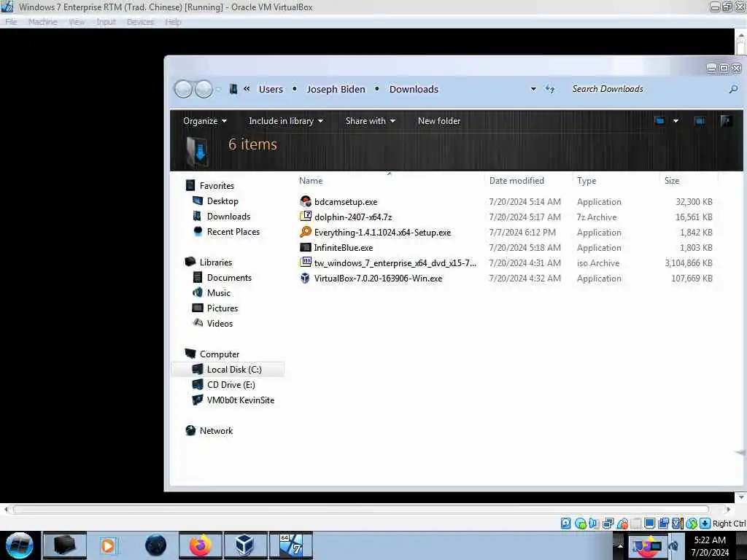Select Downloads under Favorites

(221, 216)
